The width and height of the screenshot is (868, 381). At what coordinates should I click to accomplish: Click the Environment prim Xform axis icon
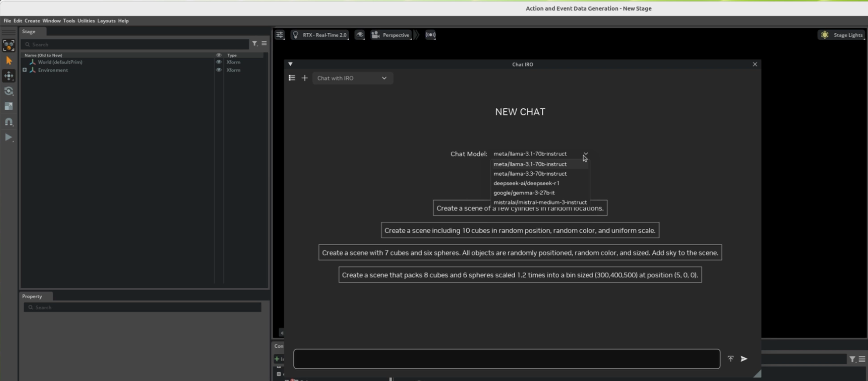click(x=32, y=70)
